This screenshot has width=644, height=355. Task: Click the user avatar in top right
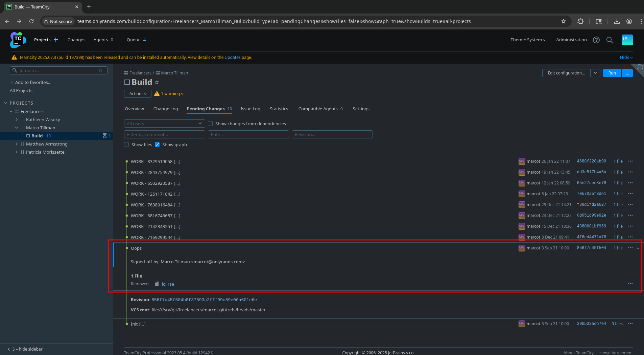coord(627,40)
